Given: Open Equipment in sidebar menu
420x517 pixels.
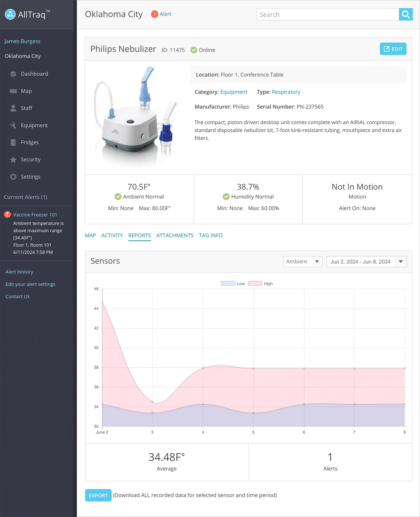Looking at the screenshot, I should pos(34,125).
